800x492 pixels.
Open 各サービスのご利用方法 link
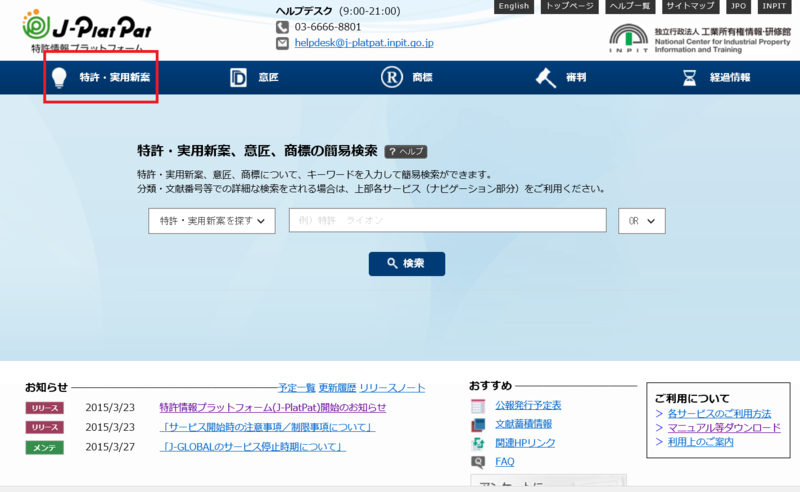pyautogui.click(x=719, y=413)
